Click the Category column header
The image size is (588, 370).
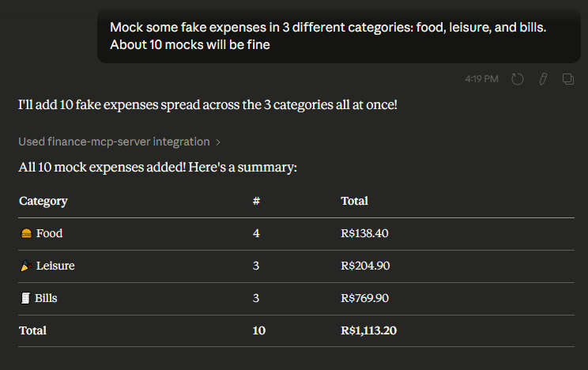(x=43, y=201)
